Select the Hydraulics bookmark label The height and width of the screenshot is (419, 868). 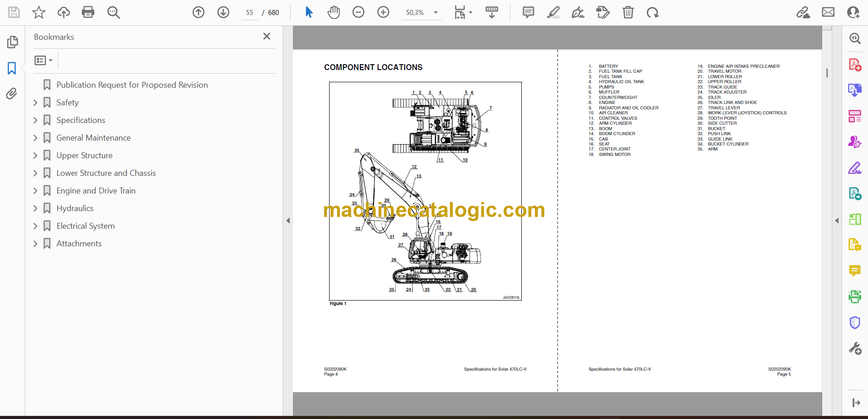pyautogui.click(x=75, y=208)
